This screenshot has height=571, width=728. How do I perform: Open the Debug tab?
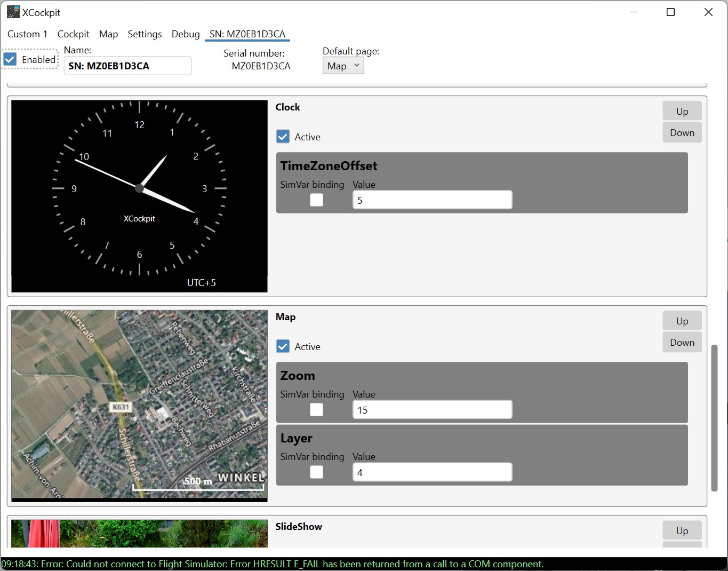[x=186, y=34]
